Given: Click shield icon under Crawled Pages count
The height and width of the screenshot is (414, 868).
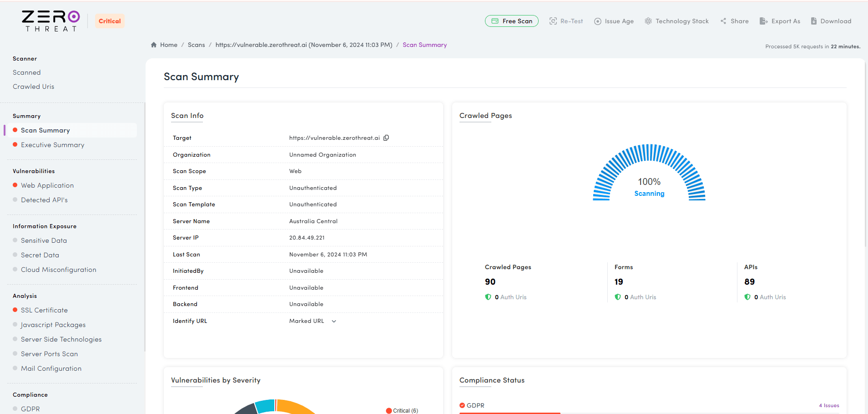Looking at the screenshot, I should [488, 297].
